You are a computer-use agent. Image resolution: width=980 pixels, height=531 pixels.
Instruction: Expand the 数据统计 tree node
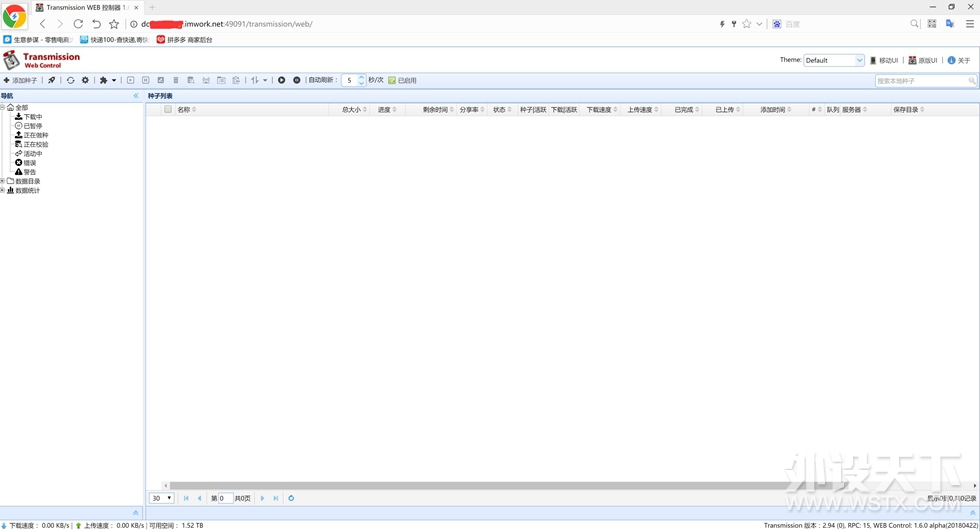coord(2,191)
